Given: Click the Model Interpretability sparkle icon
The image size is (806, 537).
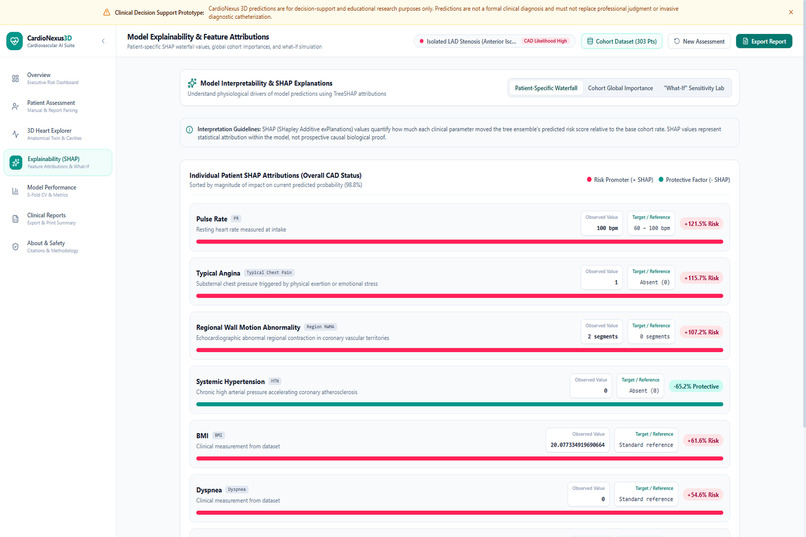Looking at the screenshot, I should point(192,83).
